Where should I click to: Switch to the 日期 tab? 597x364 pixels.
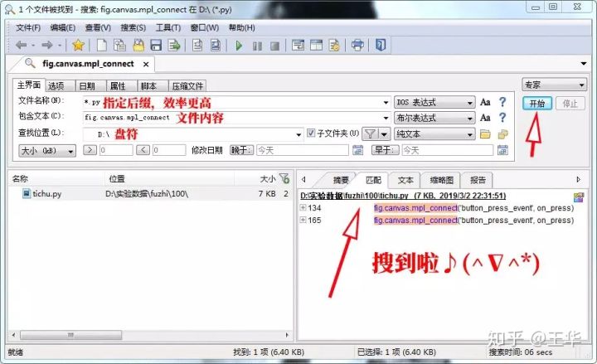coord(86,85)
